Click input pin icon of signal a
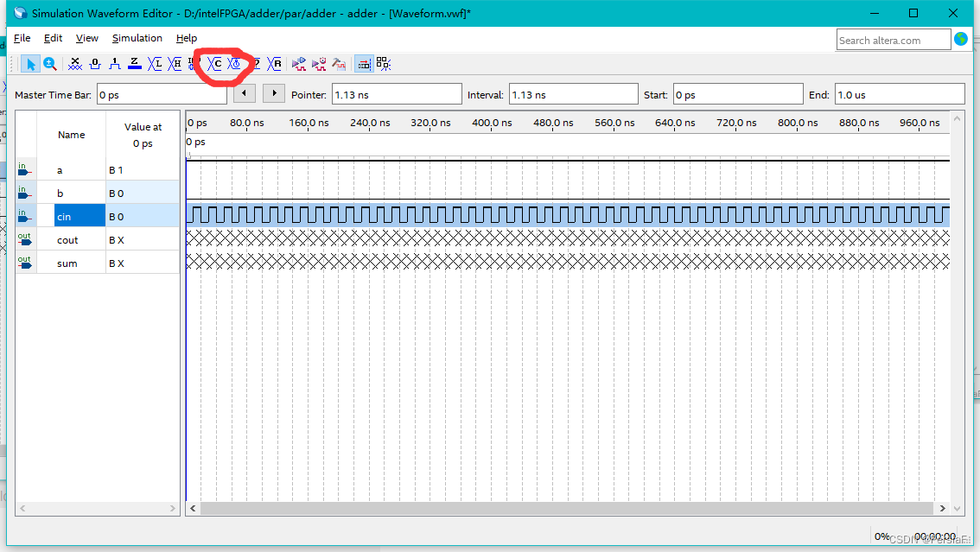Screen dimensions: 980x552 [x=24, y=169]
